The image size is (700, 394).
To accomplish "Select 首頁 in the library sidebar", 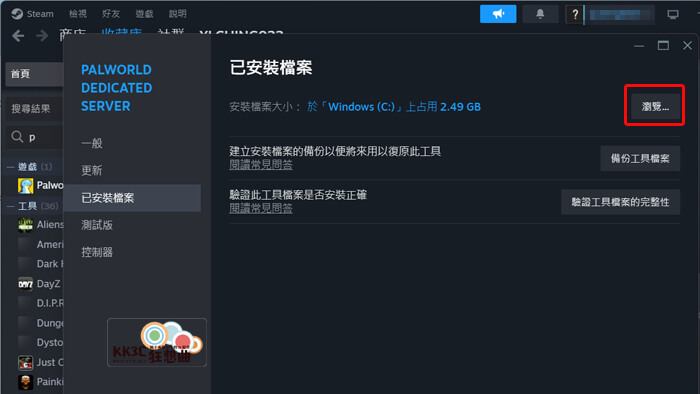I will (34, 74).
